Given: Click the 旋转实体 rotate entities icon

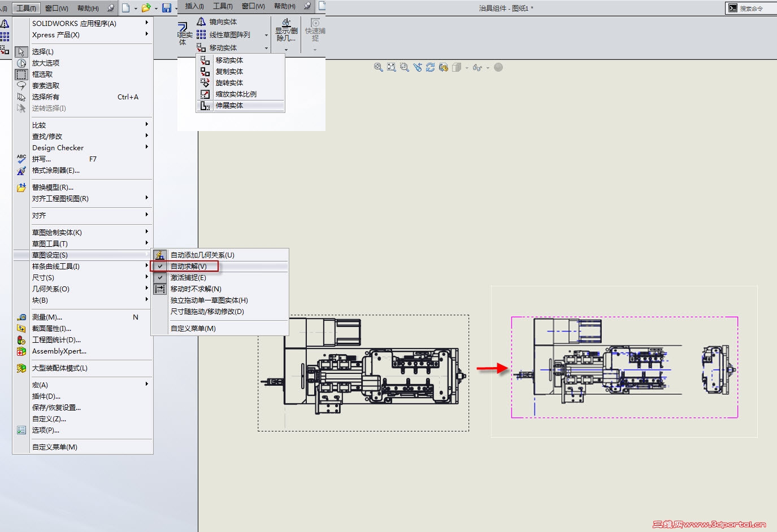Looking at the screenshot, I should tap(205, 83).
